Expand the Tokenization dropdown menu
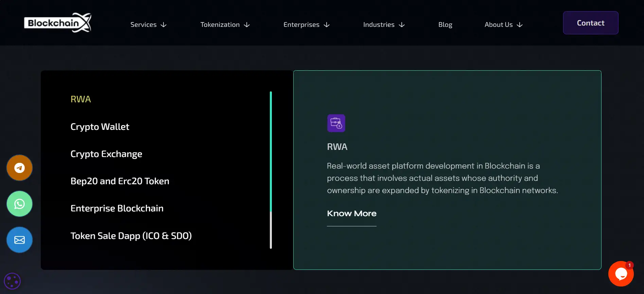This screenshot has width=644, height=294. coord(225,25)
